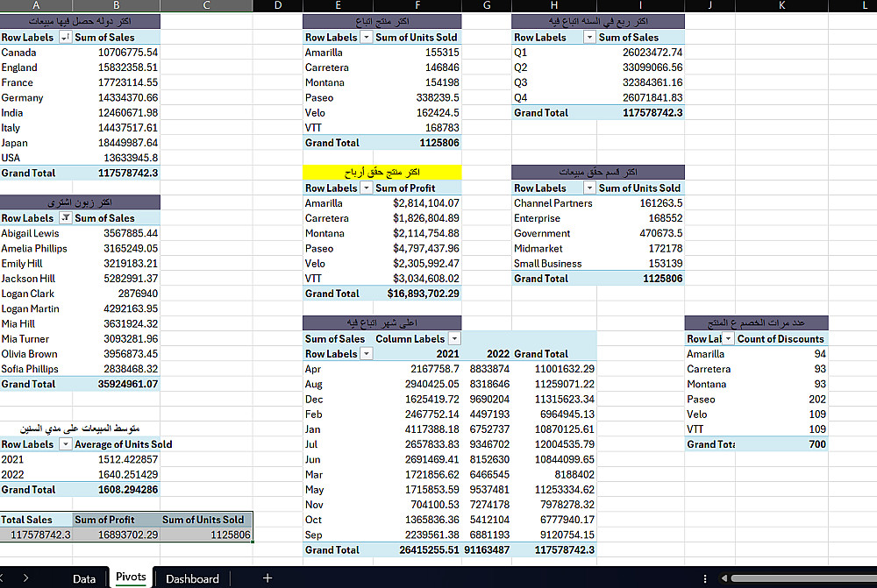
Task: Open the sheet tab options dots
Action: pyautogui.click(x=705, y=578)
